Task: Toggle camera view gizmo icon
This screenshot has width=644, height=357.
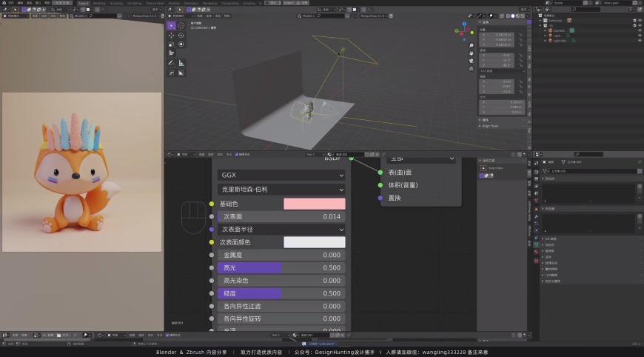Action: [471, 61]
